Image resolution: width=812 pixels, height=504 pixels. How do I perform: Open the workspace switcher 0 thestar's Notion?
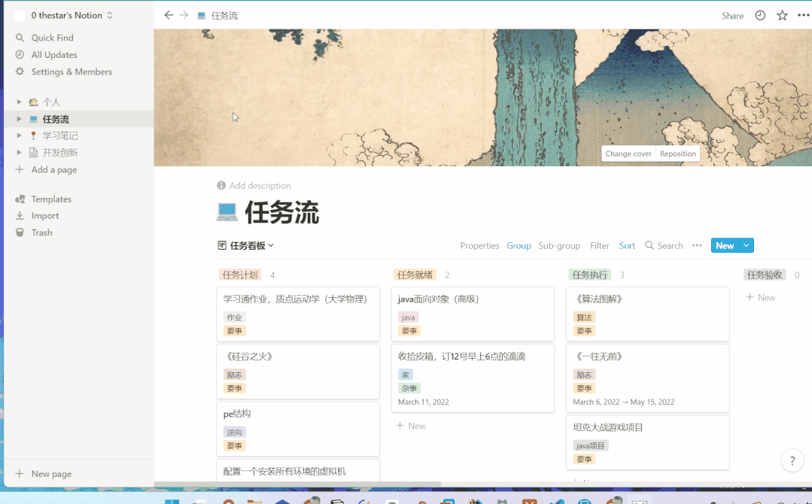tap(71, 16)
